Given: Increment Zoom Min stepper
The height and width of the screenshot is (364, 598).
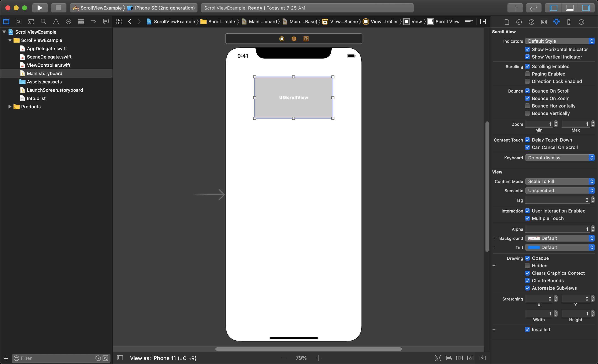Looking at the screenshot, I should tap(556, 122).
